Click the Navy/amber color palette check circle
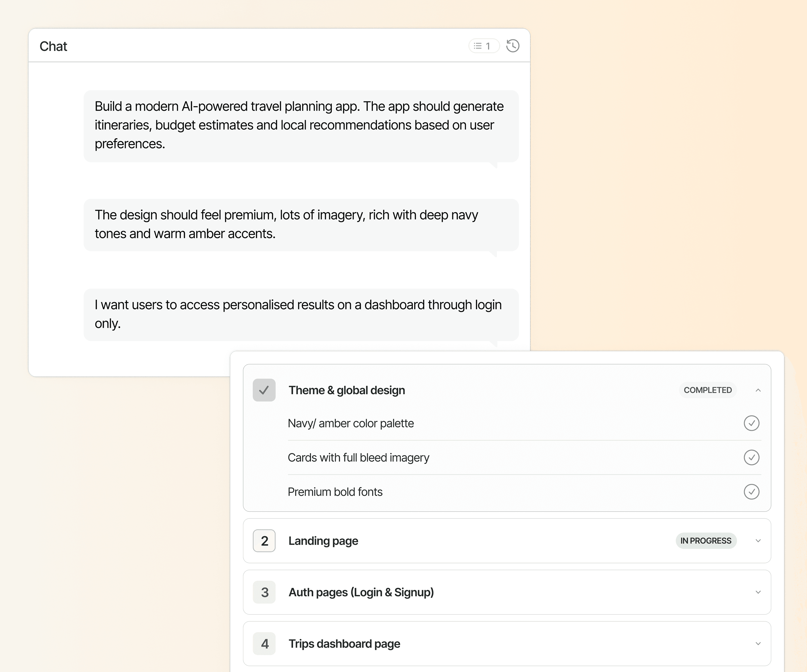807x672 pixels. [751, 423]
